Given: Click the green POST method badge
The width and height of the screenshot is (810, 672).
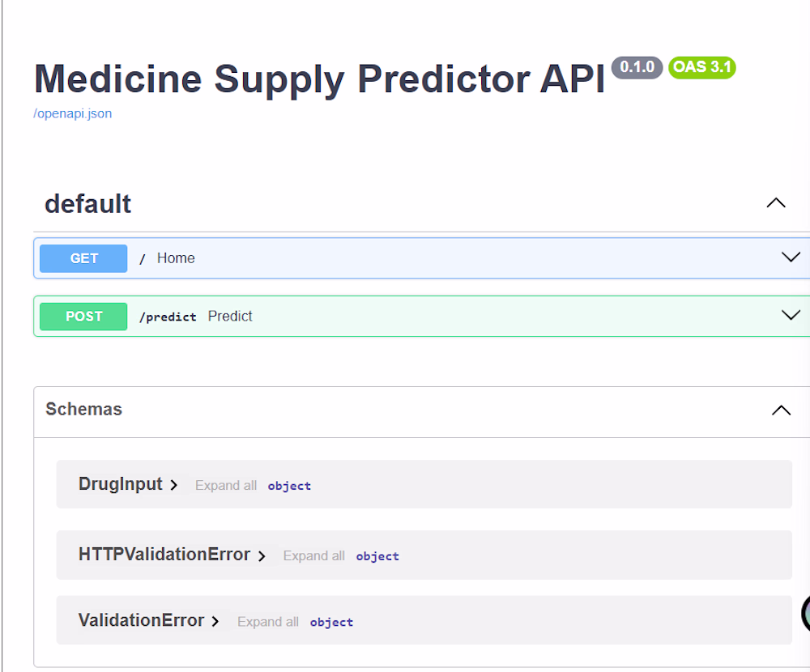Looking at the screenshot, I should [83, 317].
